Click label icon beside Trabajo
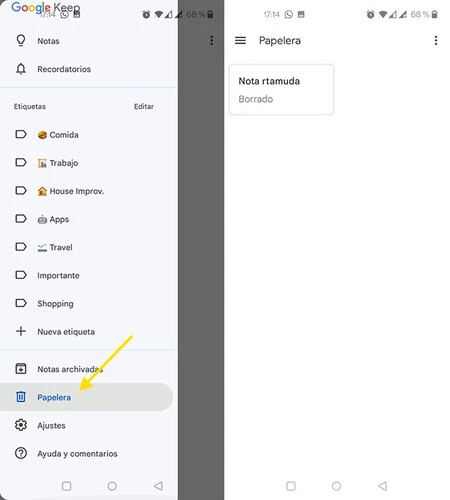This screenshot has width=450, height=500. (21, 162)
